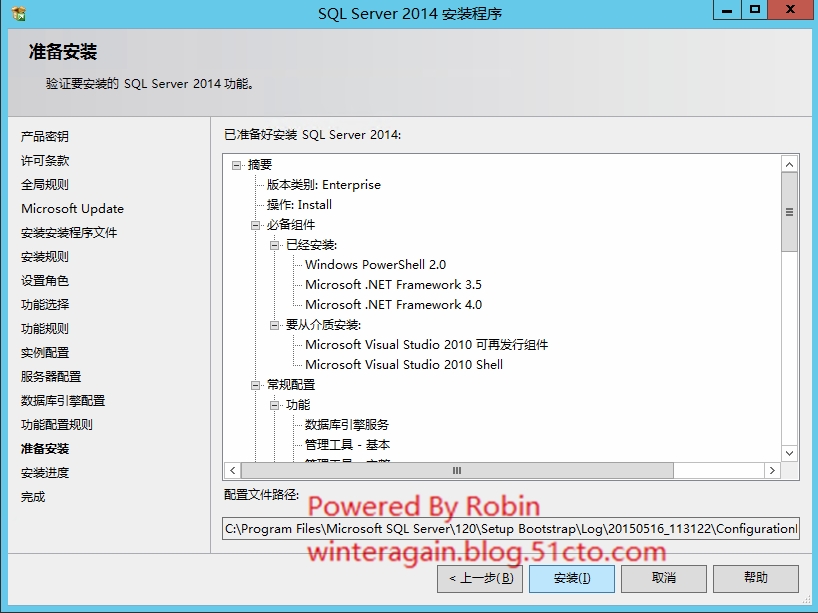Viewport: 818px width, 613px height.
Task: Click 全局规则 step in sidebar
Action: click(45, 185)
